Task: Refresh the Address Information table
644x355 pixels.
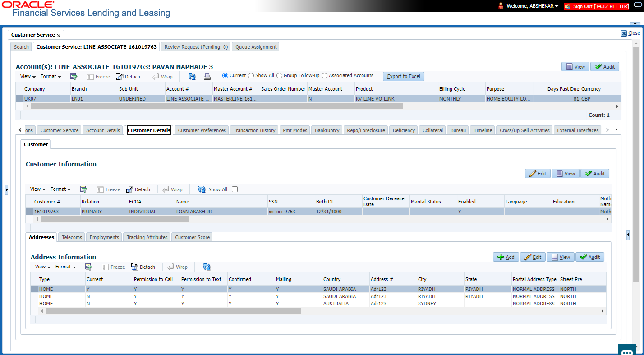Action: pyautogui.click(x=207, y=267)
